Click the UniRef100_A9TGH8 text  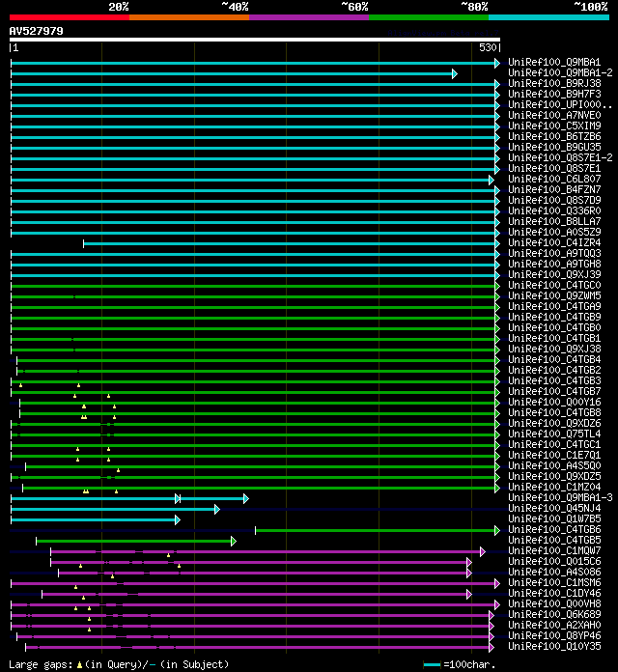[x=554, y=264]
